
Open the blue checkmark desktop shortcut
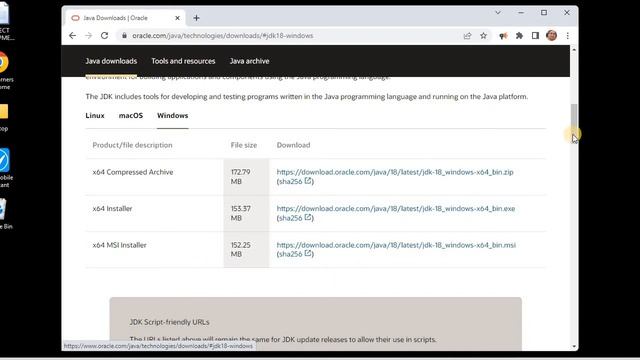[x=4, y=167]
